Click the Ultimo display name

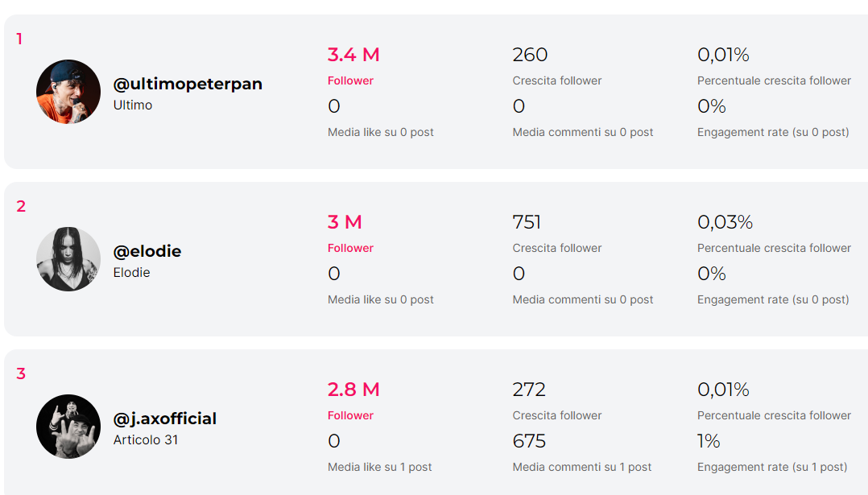(x=133, y=105)
